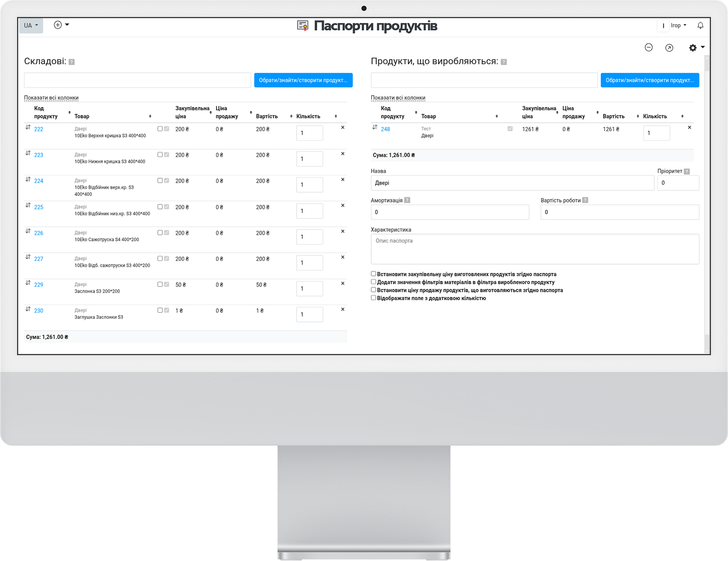
Task: Click the notification bell icon
Action: (700, 25)
